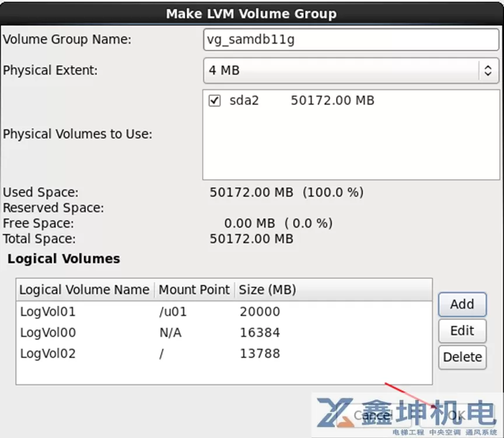Uncheck the sda2 physical volume checkbox
This screenshot has height=438, width=504.
click(215, 100)
